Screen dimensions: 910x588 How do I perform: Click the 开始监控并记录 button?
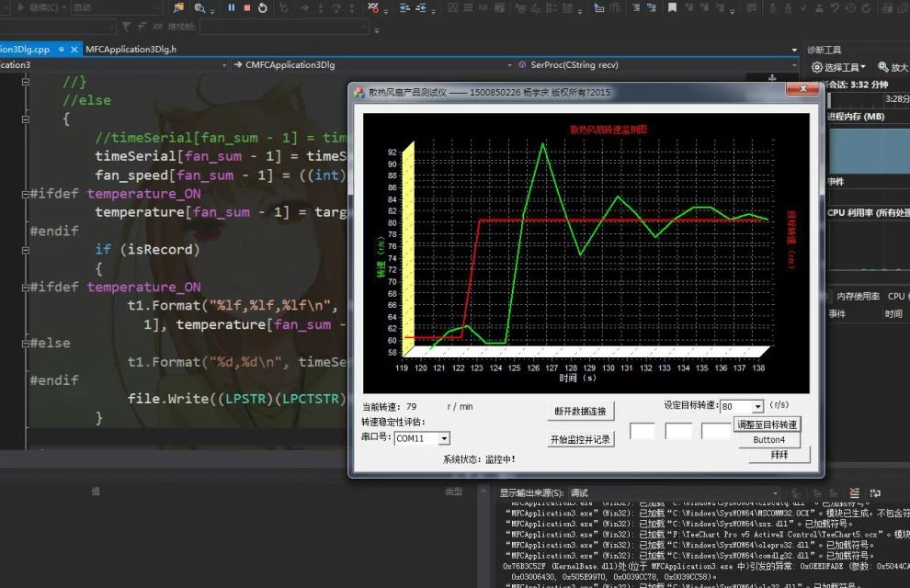[x=580, y=439]
